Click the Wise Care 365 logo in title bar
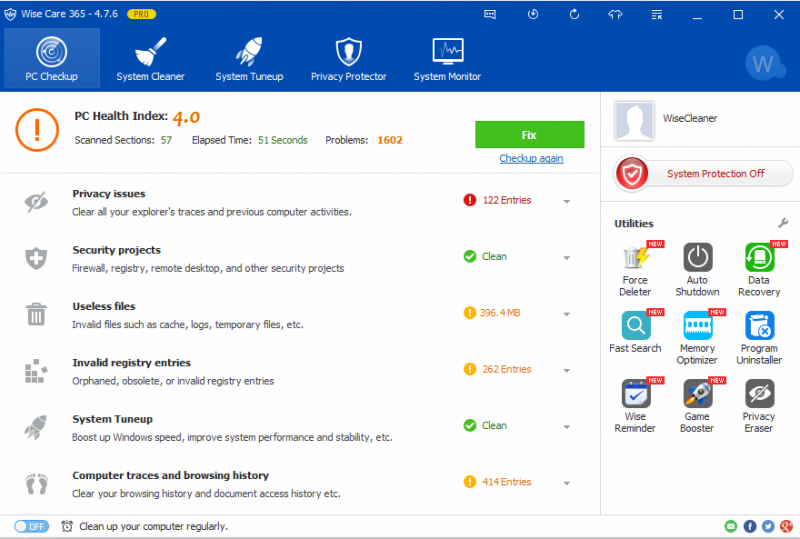The width and height of the screenshot is (800, 539). [x=10, y=14]
